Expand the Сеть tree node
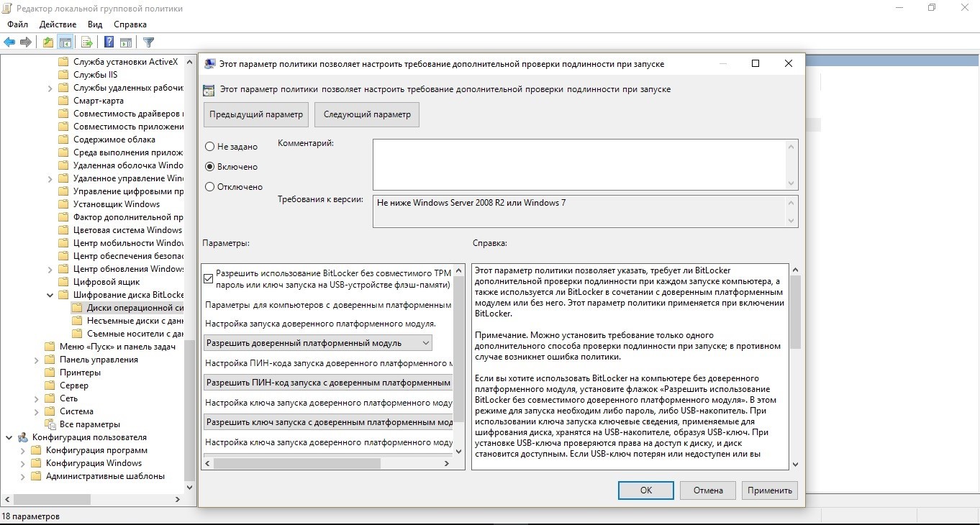This screenshot has width=980, height=525. click(x=36, y=398)
